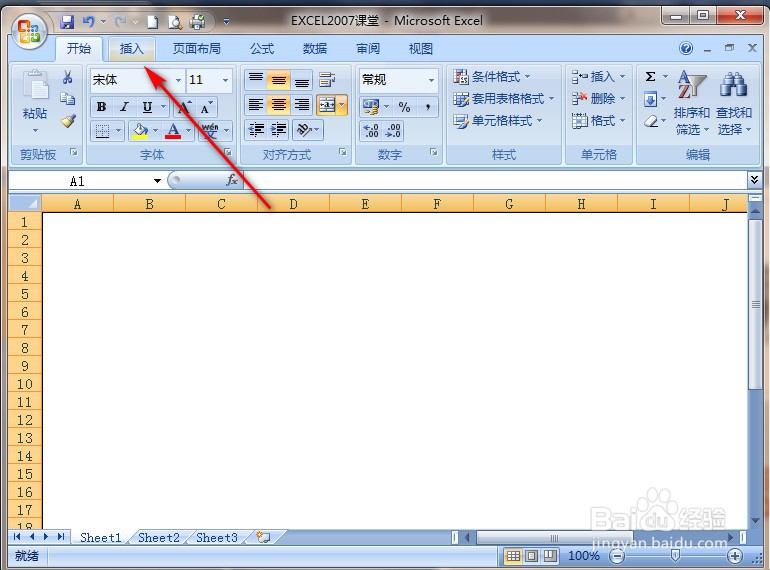This screenshot has height=570, width=770.
Task: Expand the formula bar
Action: tap(754, 180)
